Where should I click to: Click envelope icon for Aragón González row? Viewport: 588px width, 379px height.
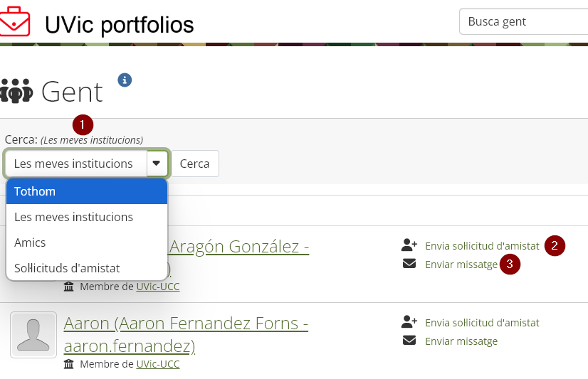(x=409, y=264)
